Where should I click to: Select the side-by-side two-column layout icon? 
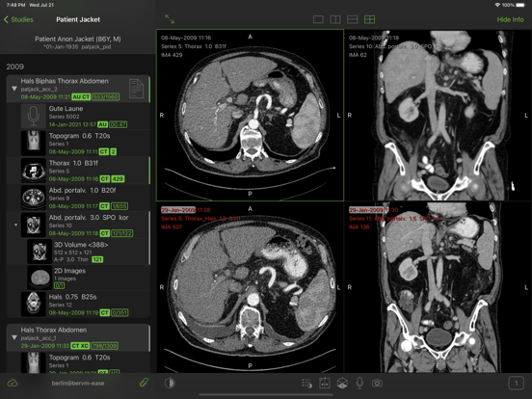pyautogui.click(x=335, y=19)
